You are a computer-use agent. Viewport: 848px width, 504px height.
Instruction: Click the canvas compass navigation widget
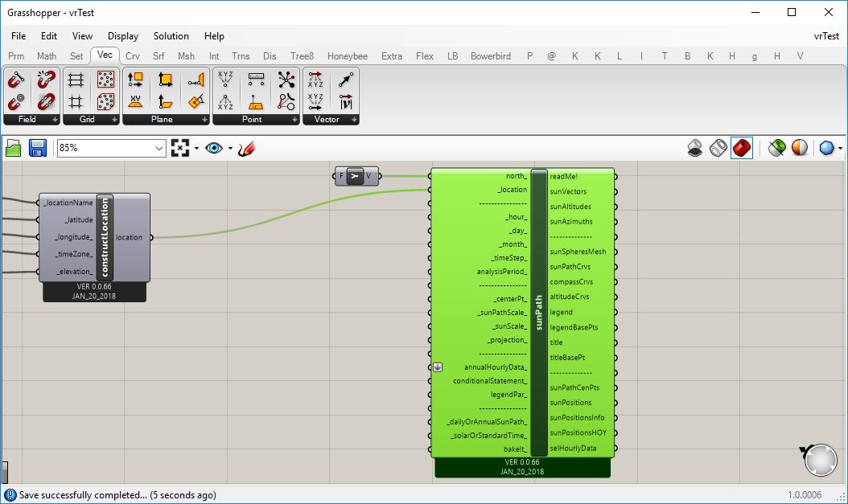820,460
